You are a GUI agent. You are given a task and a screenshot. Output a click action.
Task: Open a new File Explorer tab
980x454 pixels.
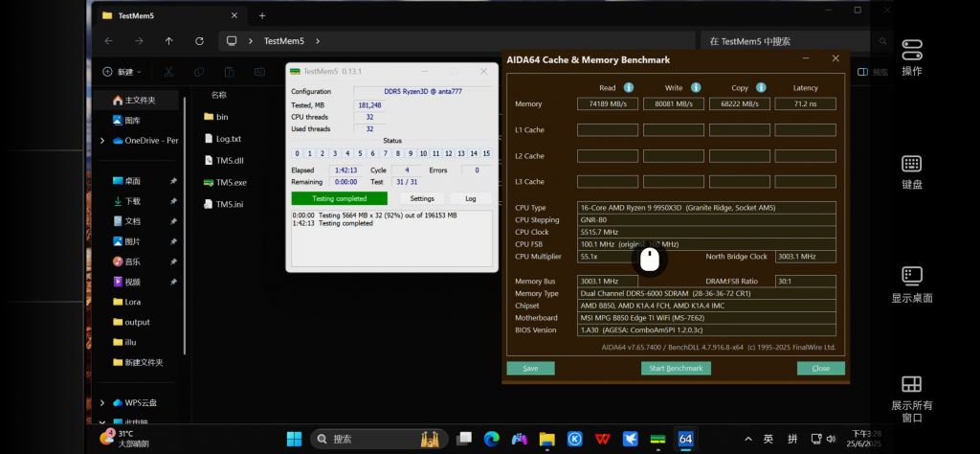(262, 15)
